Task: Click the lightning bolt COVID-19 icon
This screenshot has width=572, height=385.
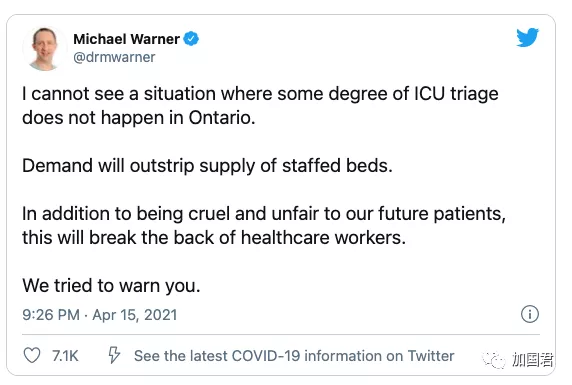Action: coord(114,355)
